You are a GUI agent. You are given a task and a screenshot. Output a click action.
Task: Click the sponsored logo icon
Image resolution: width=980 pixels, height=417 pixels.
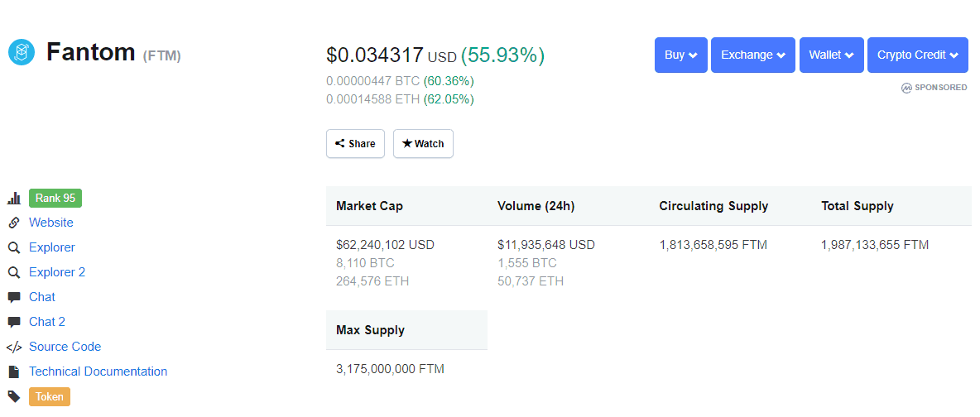906,87
